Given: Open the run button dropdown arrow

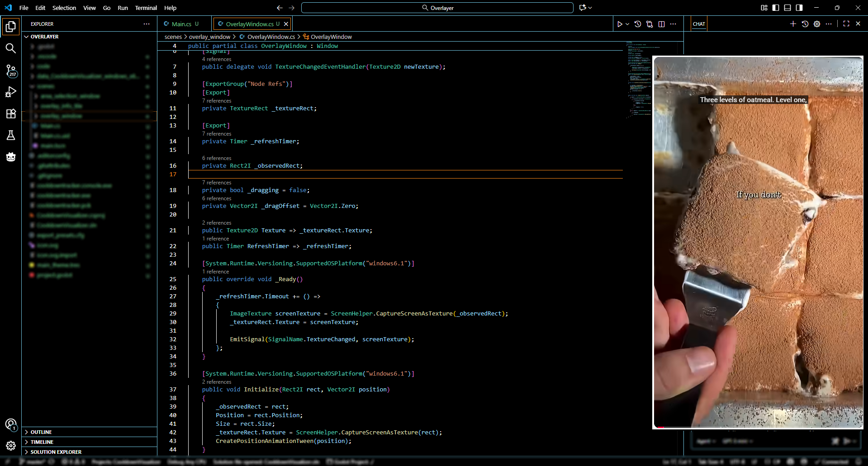Looking at the screenshot, I should (627, 24).
